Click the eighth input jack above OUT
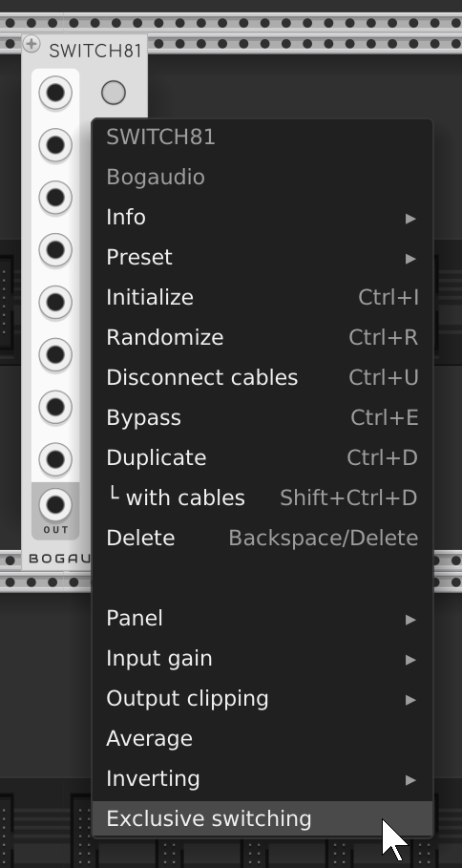This screenshot has height=868, width=462. [55, 459]
